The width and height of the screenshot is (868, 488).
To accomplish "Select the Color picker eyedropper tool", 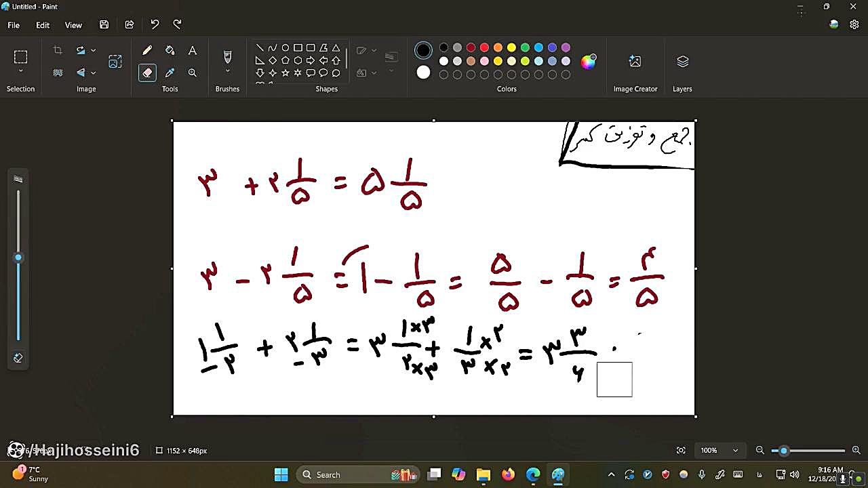I will [170, 73].
